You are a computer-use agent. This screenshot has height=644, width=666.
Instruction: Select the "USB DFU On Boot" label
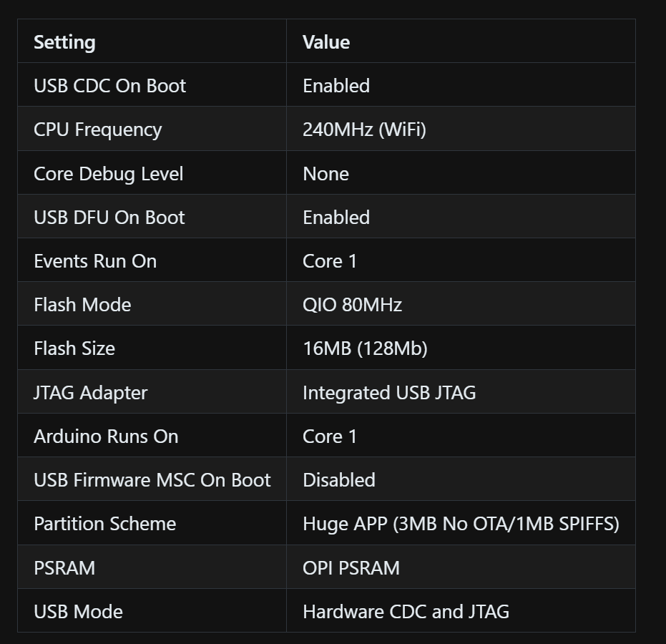[x=109, y=218]
